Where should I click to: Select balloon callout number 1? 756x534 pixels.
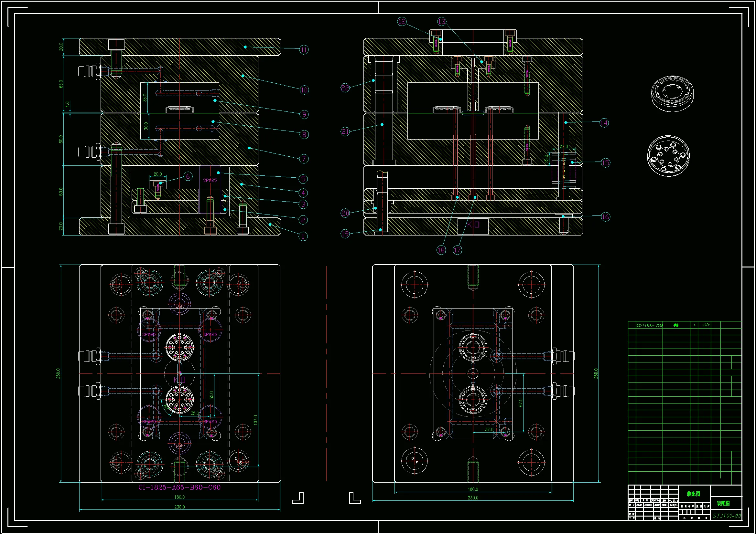pos(303,236)
